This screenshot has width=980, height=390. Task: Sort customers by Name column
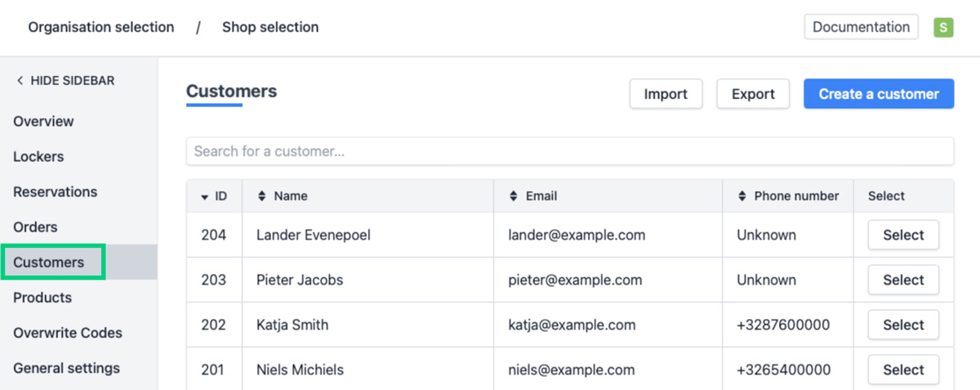click(x=262, y=196)
